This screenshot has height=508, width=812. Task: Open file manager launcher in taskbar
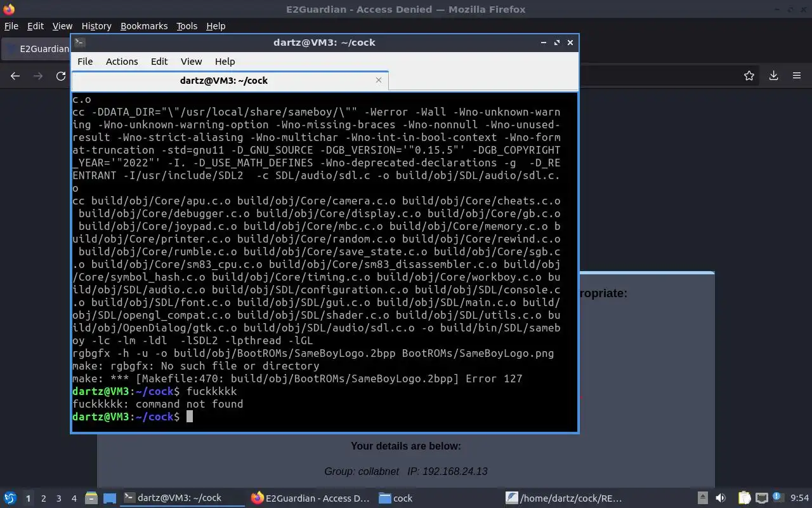[91, 498]
